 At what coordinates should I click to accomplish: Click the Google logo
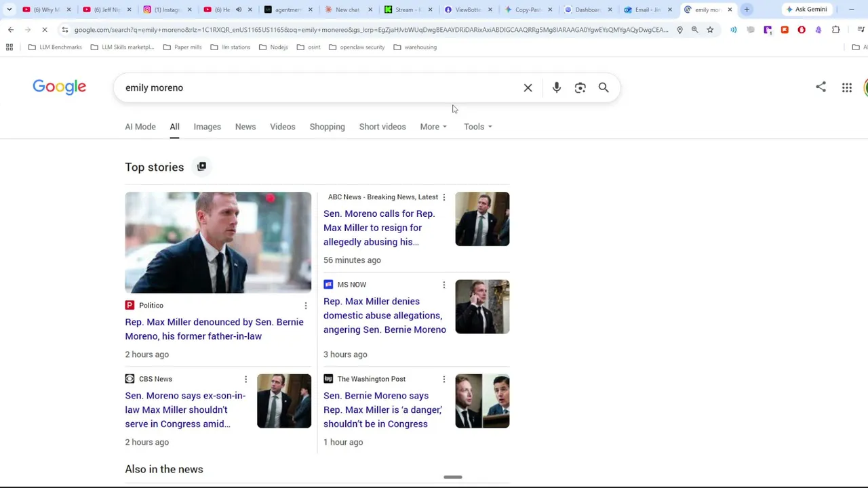click(x=60, y=87)
